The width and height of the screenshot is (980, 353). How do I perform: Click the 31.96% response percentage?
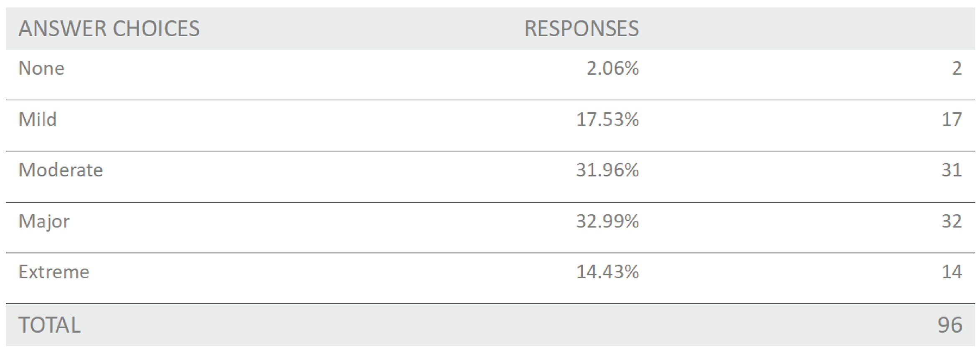coord(607,170)
